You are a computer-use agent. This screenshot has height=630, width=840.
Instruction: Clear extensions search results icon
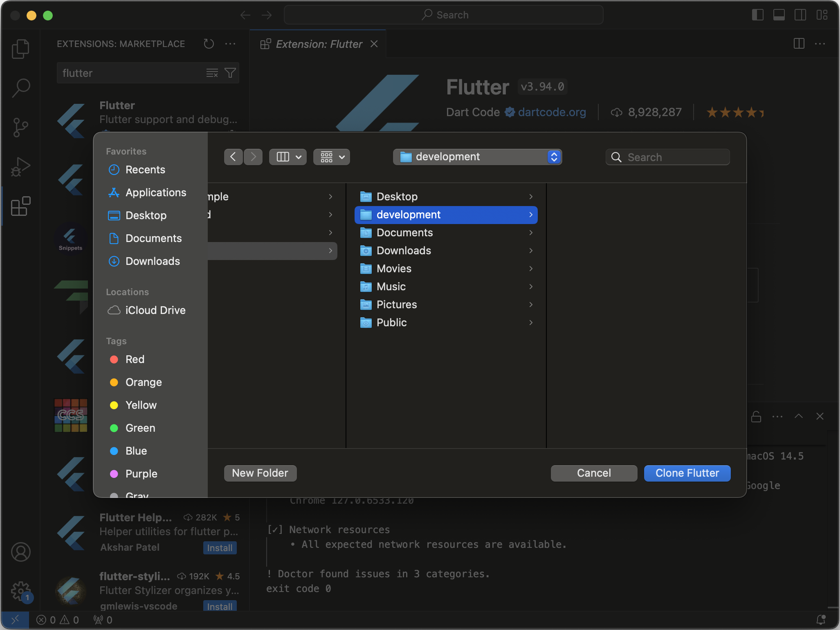[212, 73]
